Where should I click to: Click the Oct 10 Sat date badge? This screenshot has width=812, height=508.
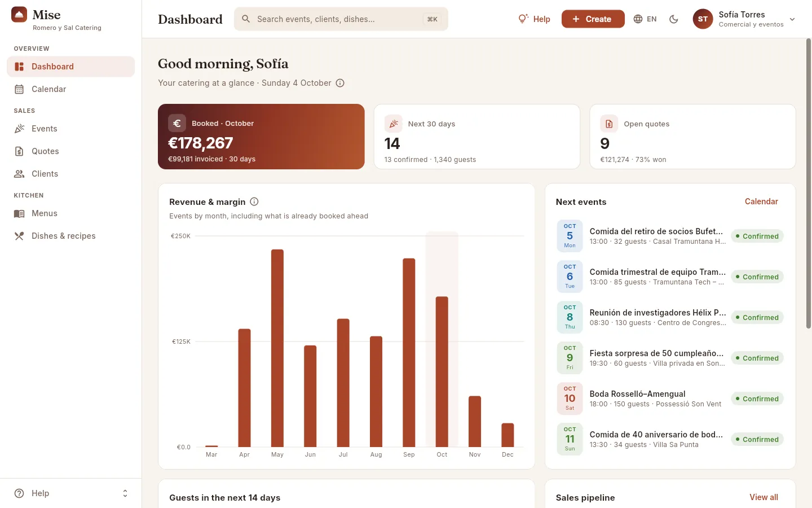tap(570, 398)
